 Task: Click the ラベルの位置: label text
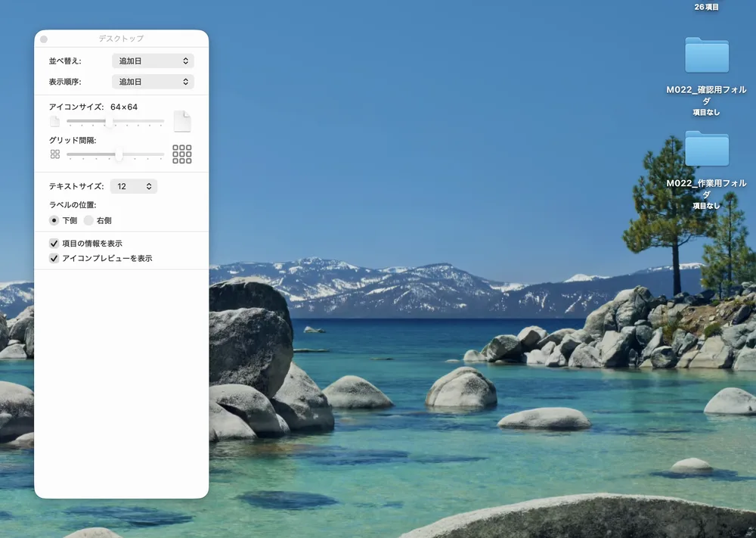point(73,205)
